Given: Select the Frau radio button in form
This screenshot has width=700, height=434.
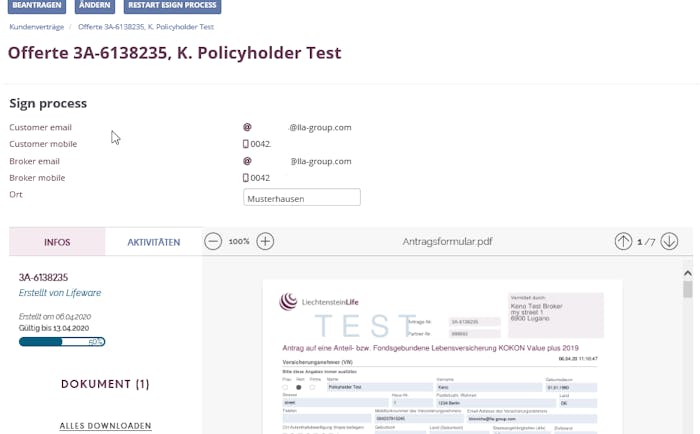Looking at the screenshot, I should (285, 387).
